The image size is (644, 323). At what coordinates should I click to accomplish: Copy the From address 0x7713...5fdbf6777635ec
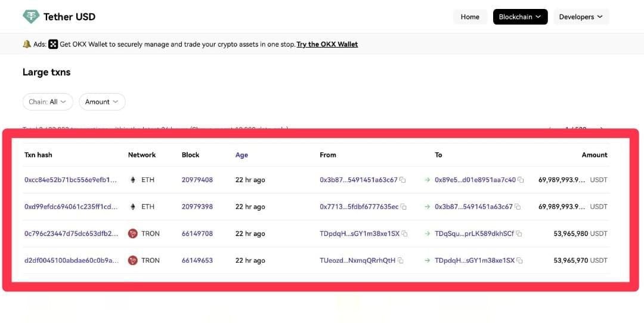pos(404,207)
